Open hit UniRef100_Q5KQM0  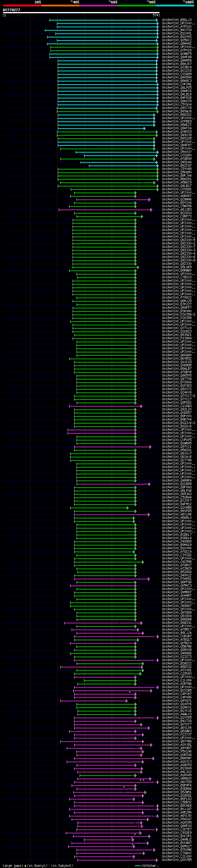(177, 172)
